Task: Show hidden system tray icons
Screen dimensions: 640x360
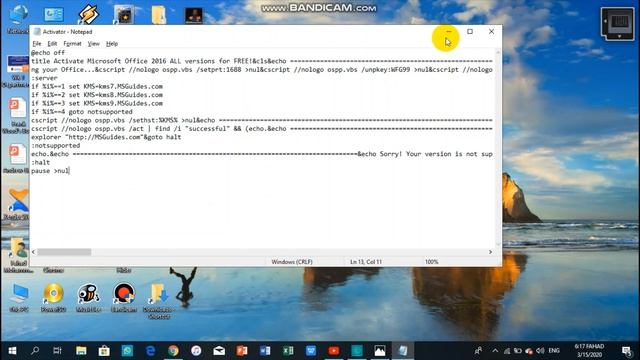Action: [495, 351]
